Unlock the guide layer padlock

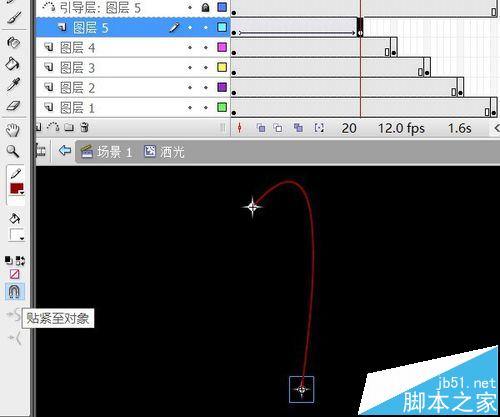click(206, 7)
